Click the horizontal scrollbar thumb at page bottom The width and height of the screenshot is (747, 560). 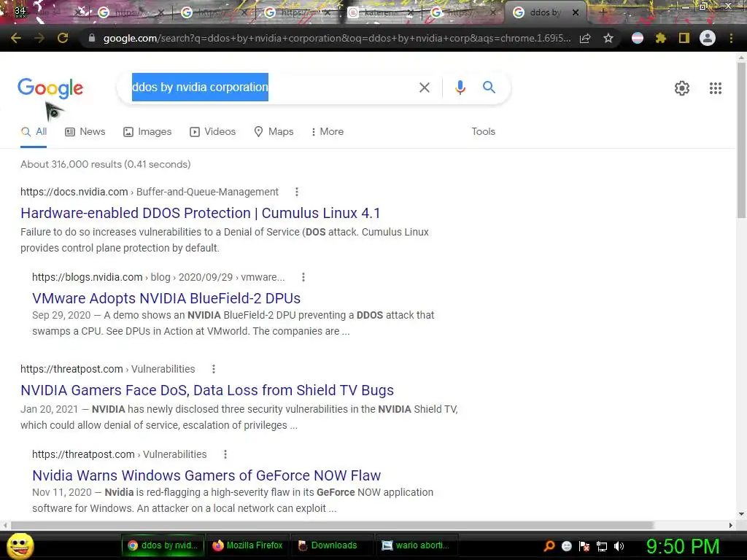click(x=332, y=525)
